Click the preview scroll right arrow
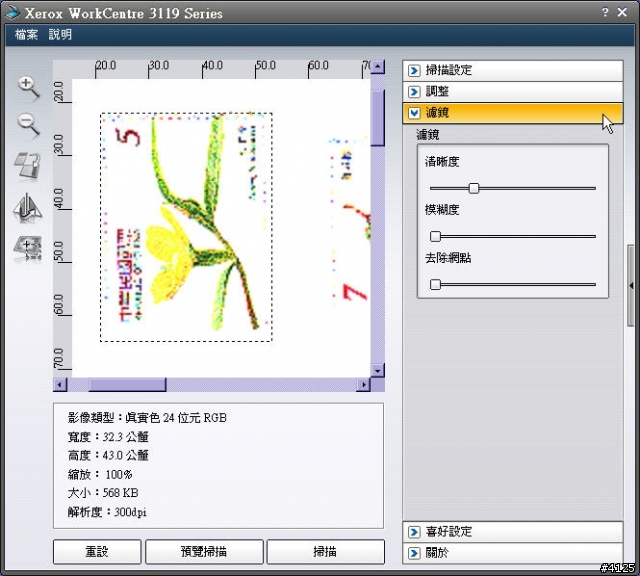 363,385
